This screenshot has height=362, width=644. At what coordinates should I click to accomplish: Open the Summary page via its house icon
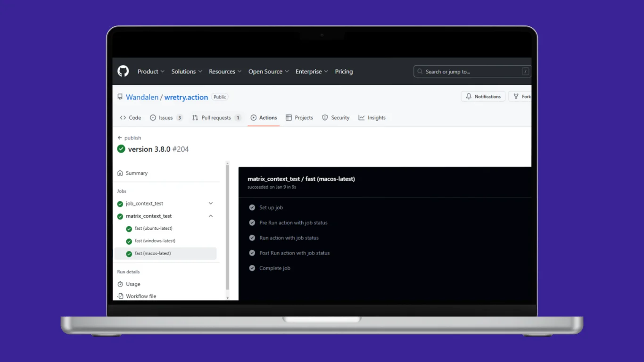[120, 173]
